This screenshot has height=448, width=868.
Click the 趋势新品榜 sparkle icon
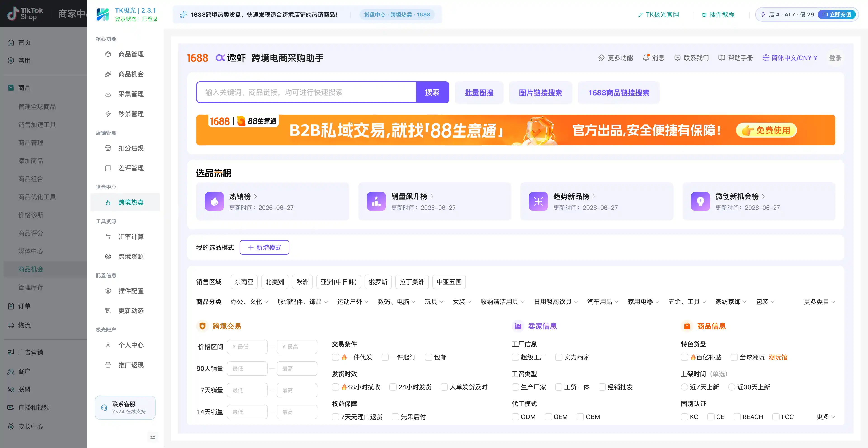click(x=538, y=201)
